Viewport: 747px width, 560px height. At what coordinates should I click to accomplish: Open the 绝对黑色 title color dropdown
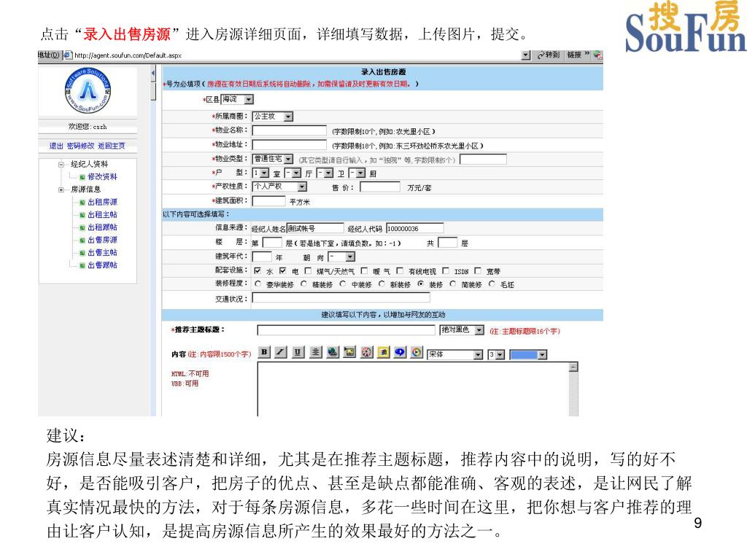[479, 330]
